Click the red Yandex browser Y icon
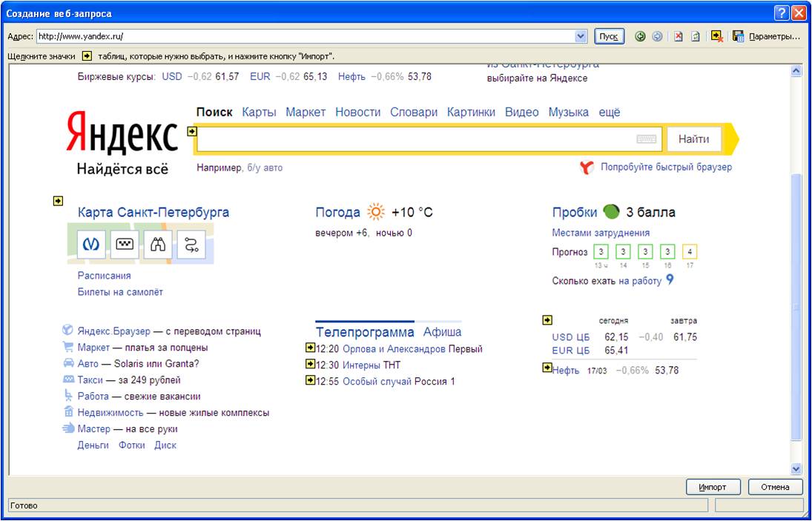 pyautogui.click(x=587, y=167)
